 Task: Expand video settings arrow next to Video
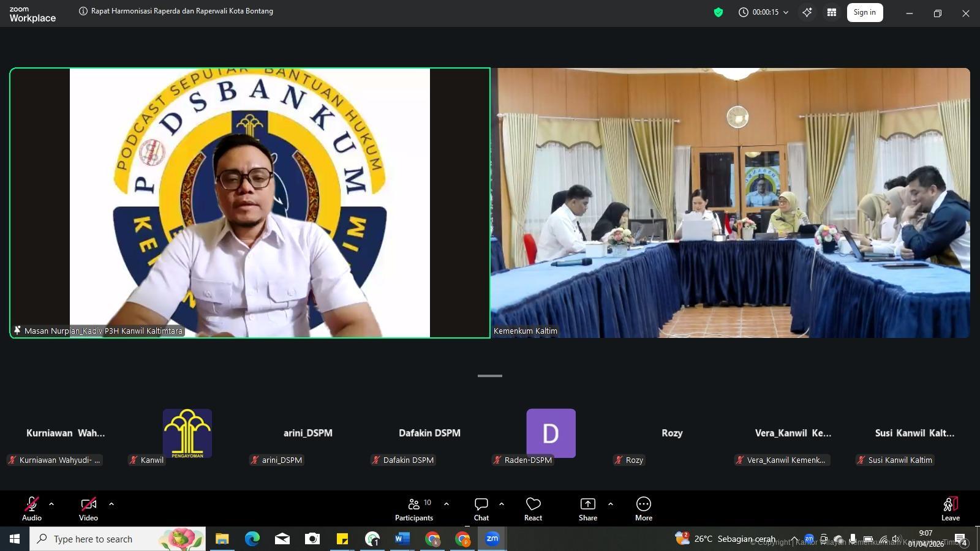[x=111, y=504]
